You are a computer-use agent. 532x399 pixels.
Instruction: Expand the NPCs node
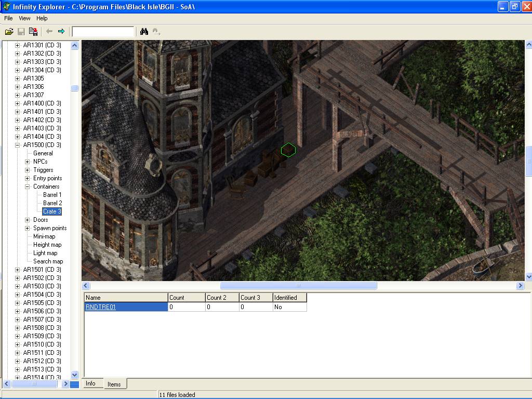point(28,162)
